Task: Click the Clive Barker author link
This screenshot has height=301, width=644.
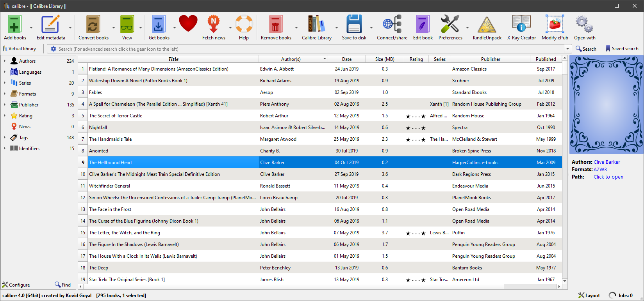Action: (607, 162)
